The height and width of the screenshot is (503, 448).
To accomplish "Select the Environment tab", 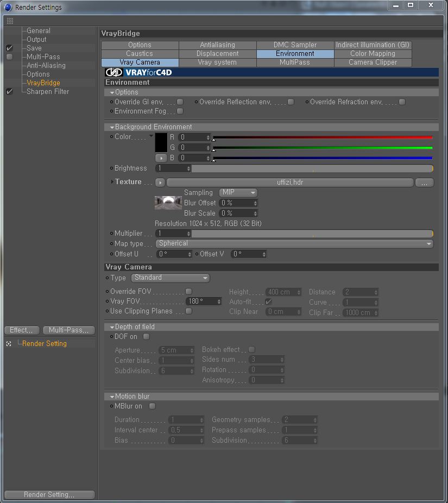I will (x=295, y=54).
